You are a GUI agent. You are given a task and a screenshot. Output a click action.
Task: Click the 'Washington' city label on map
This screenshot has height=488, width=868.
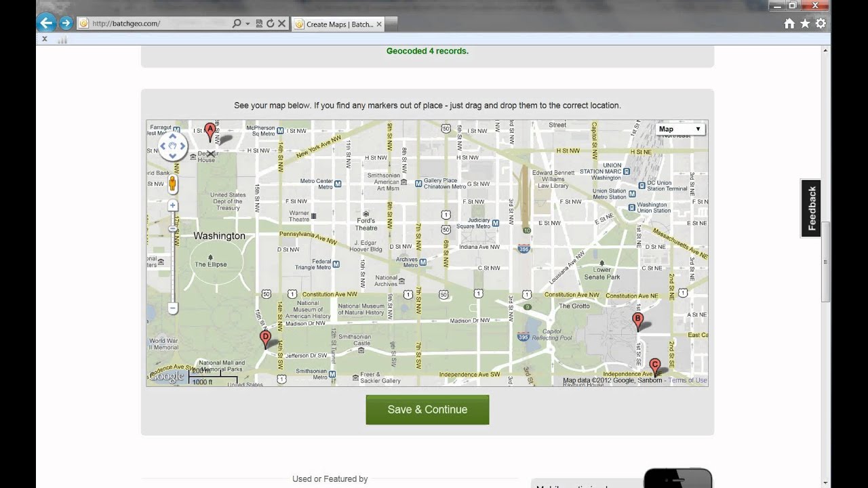219,236
